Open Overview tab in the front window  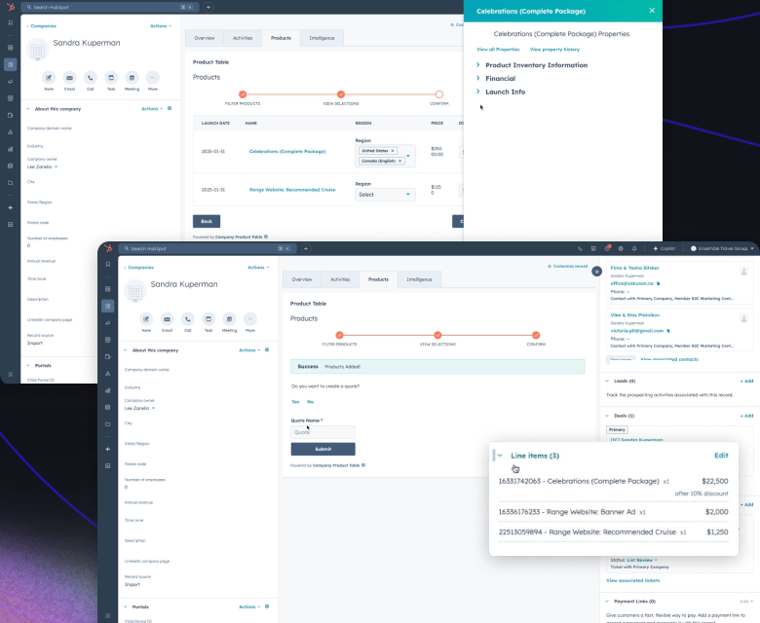[x=302, y=280]
